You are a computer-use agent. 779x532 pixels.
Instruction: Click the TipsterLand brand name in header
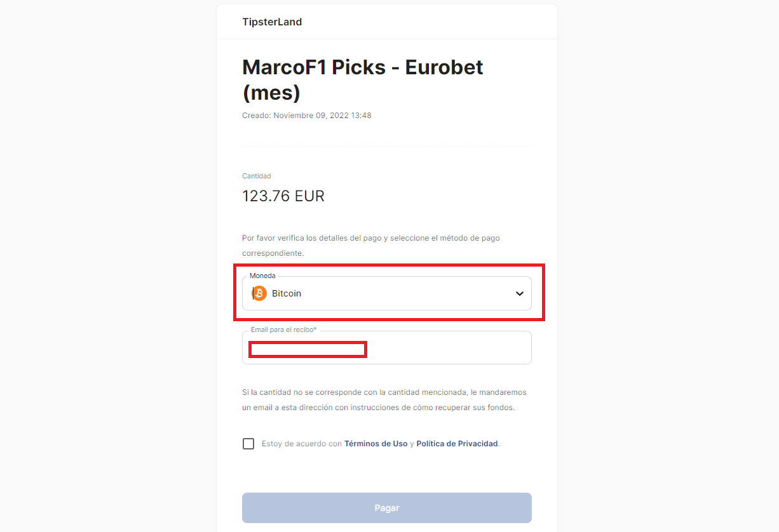[272, 22]
